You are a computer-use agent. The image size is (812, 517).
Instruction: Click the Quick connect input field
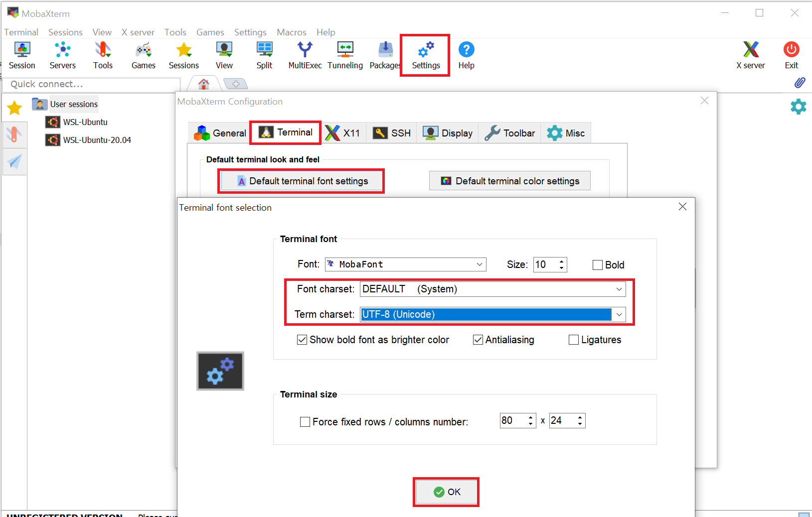92,84
